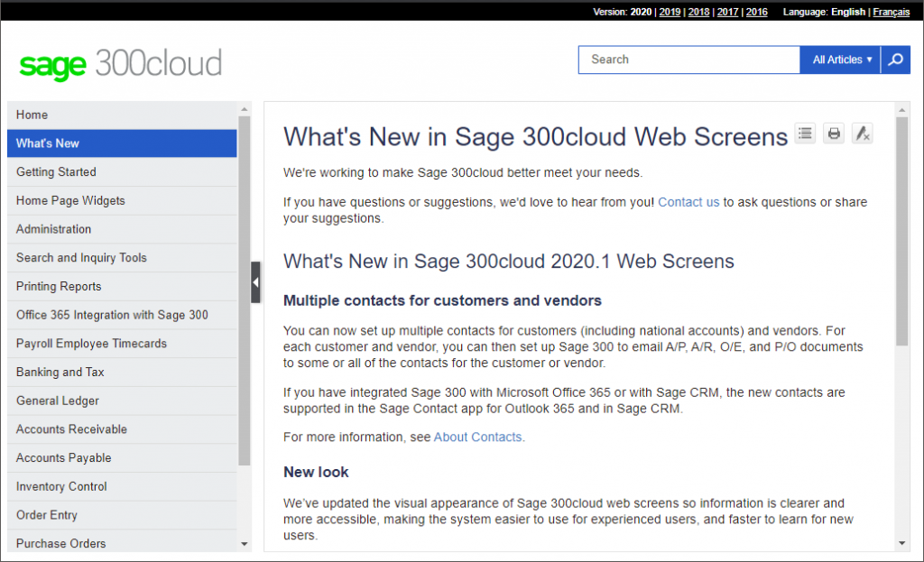Image resolution: width=924 pixels, height=562 pixels.
Task: Open the Order Entry section
Action: pyautogui.click(x=122, y=515)
